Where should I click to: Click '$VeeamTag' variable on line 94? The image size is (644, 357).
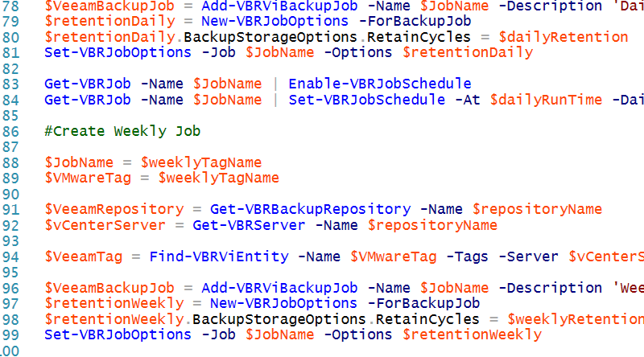coord(84,256)
